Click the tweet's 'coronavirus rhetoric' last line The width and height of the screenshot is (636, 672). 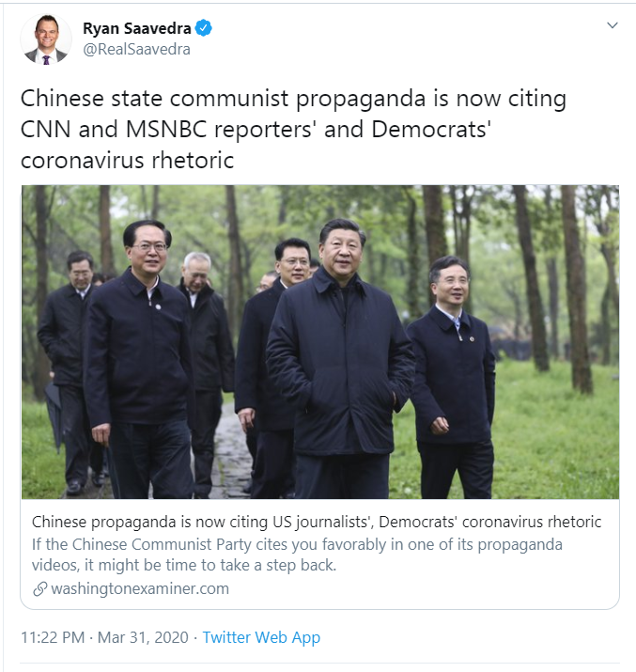coord(127,161)
